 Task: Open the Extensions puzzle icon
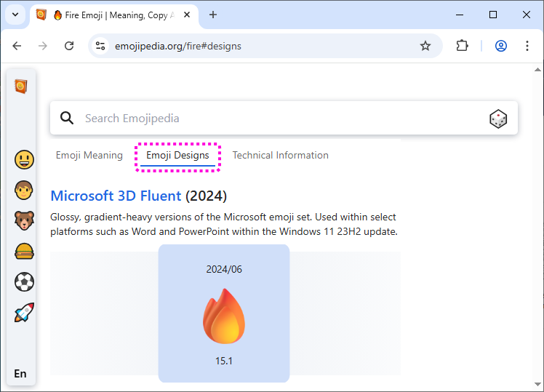click(x=462, y=46)
